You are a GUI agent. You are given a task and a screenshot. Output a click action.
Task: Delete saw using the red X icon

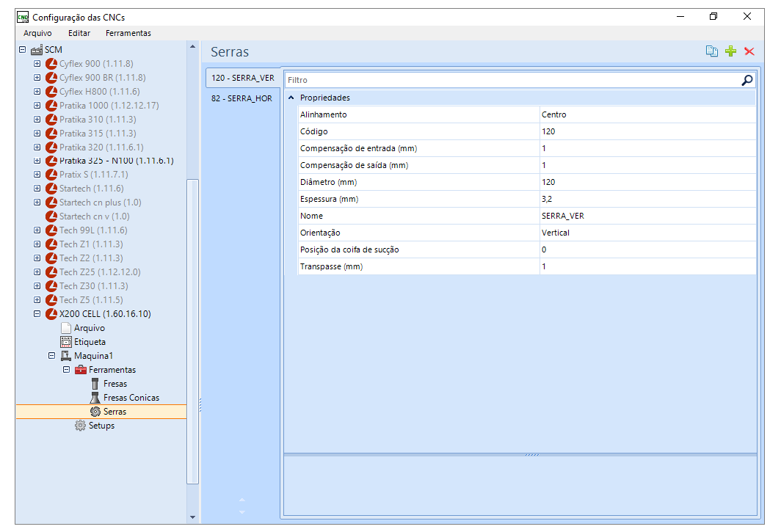pyautogui.click(x=749, y=51)
